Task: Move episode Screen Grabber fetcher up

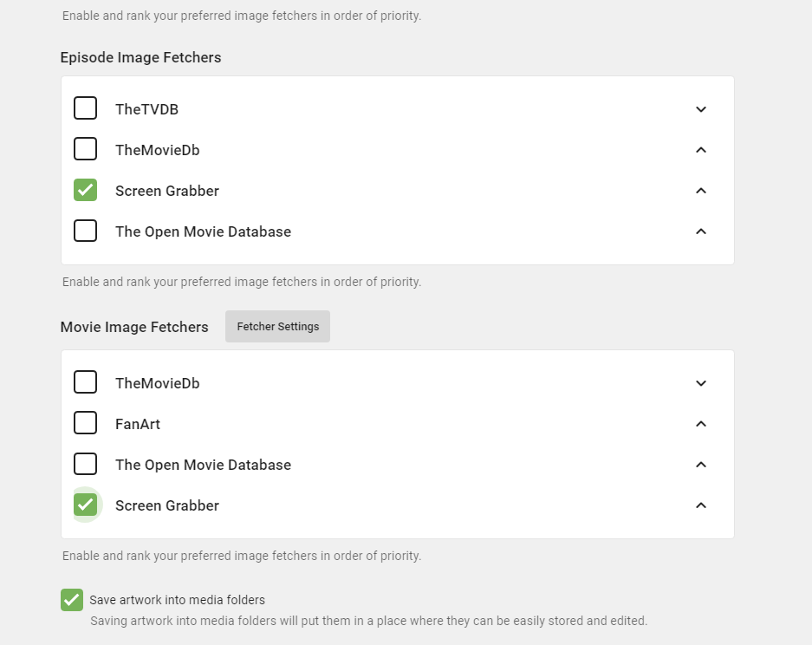Action: point(701,191)
